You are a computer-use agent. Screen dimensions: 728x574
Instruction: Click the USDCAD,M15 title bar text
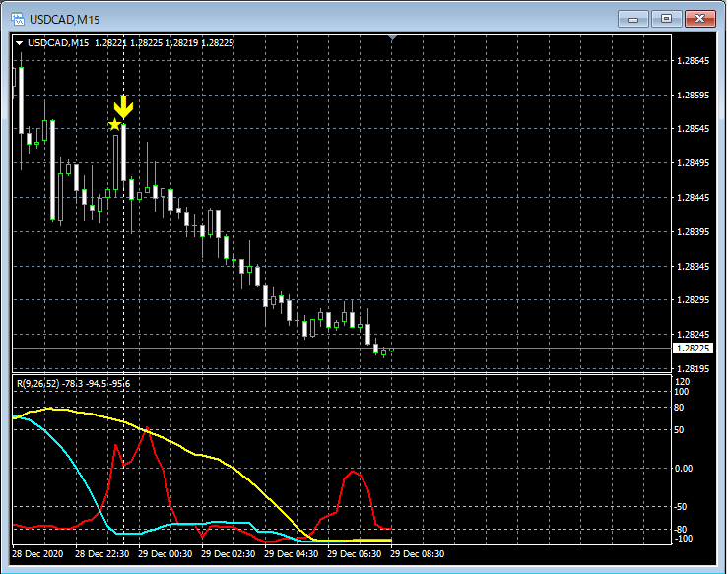click(65, 18)
